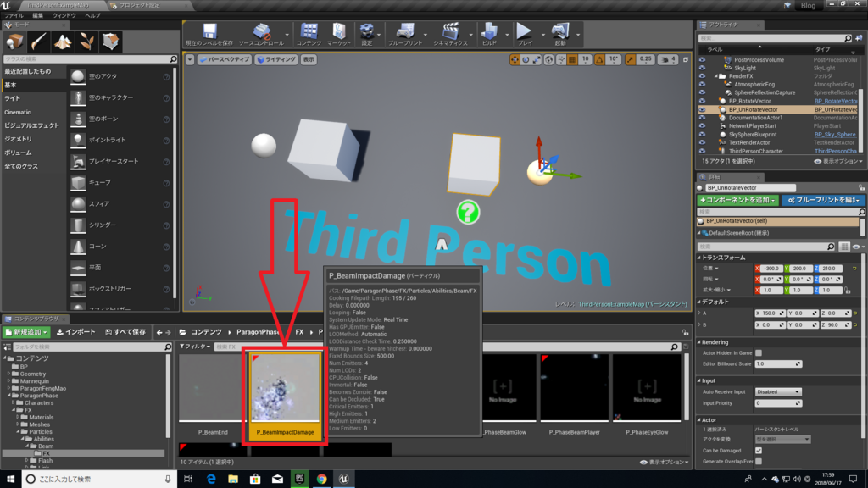
Task: Open View Options in World Outliner
Action: pos(838,161)
